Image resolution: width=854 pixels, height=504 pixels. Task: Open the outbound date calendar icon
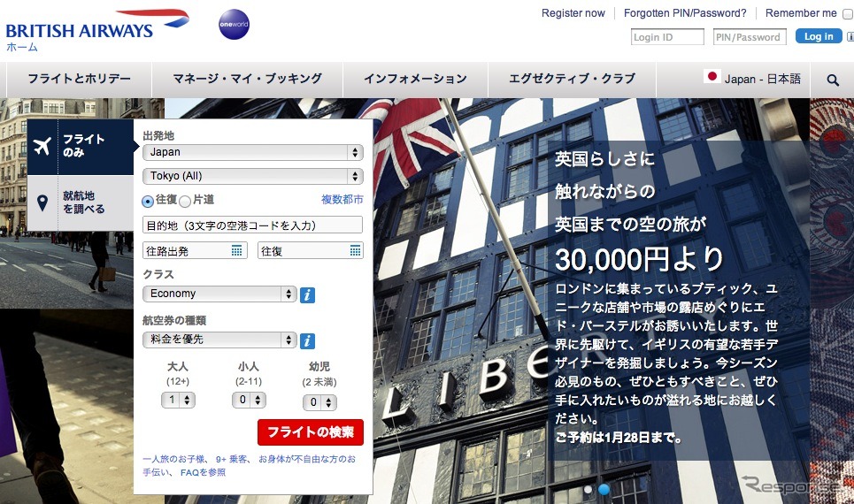pos(237,250)
